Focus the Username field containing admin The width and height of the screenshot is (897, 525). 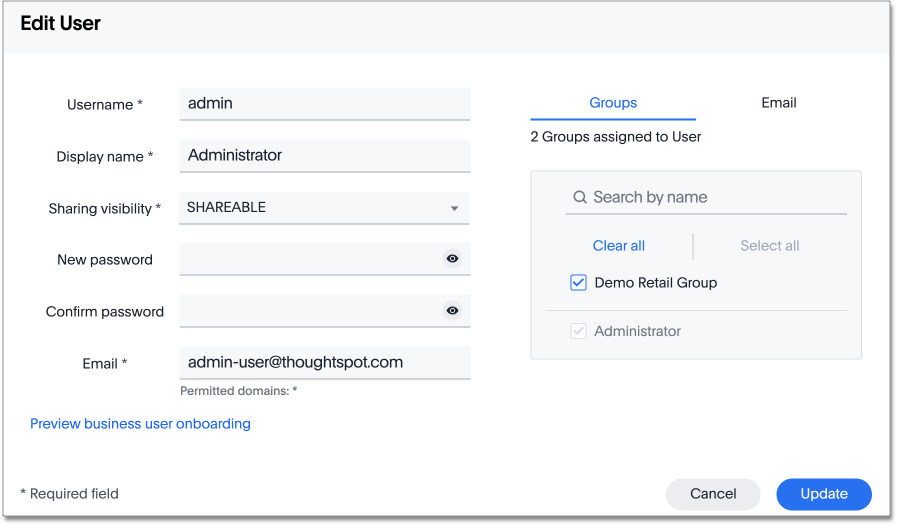324,103
